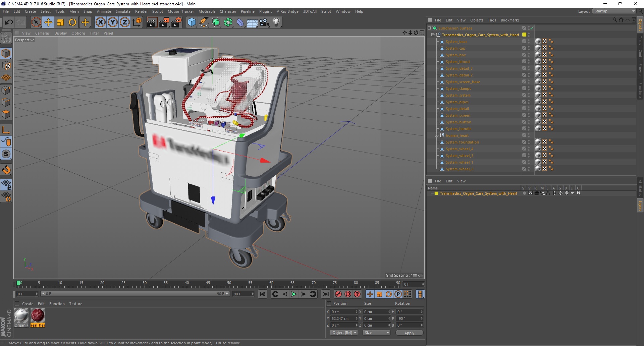Screen dimensions: 644x346
Task: Click the Record Active Objects button
Action: coord(338,294)
